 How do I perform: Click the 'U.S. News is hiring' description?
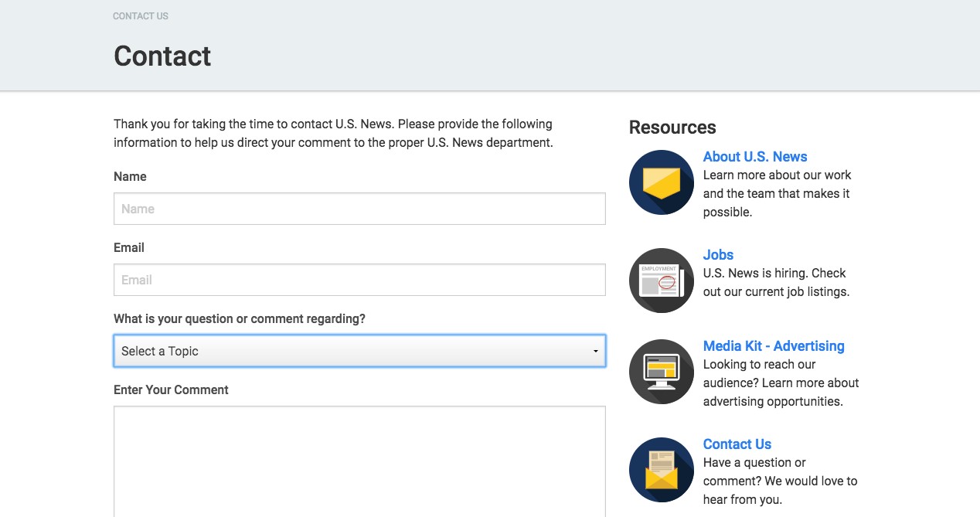point(776,283)
